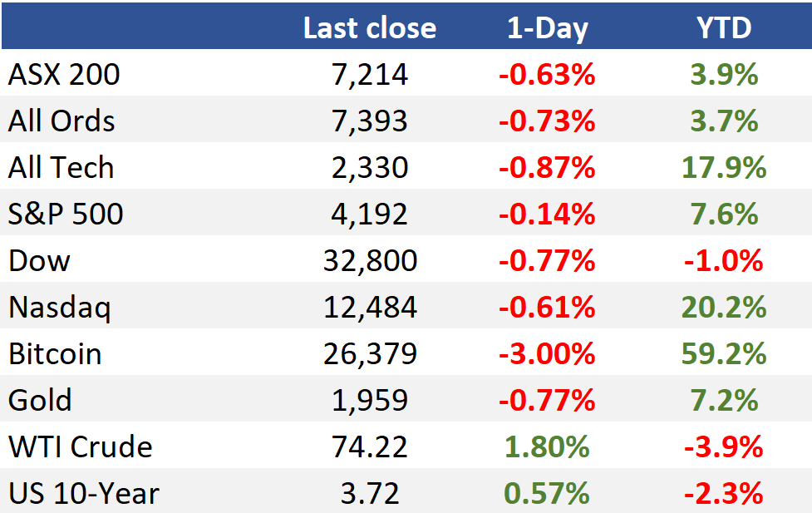This screenshot has height=513, width=812.
Task: Click Bitcoin's last close value 26,379
Action: coord(369,354)
